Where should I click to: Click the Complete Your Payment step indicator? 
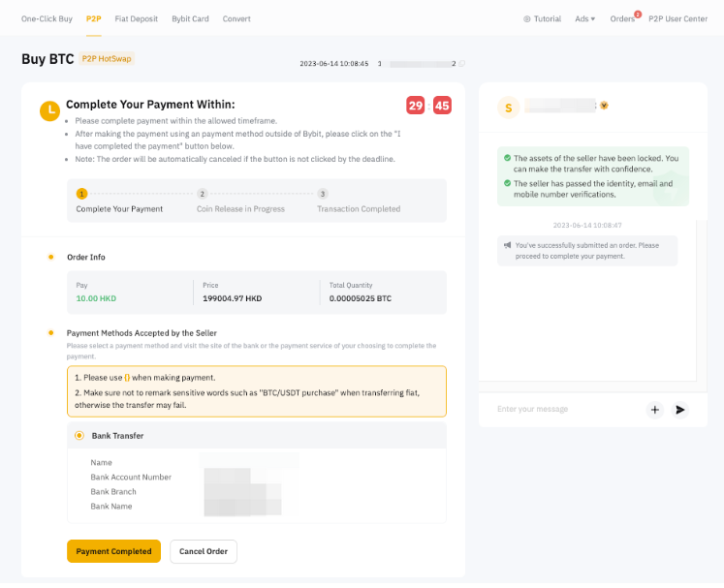click(82, 194)
